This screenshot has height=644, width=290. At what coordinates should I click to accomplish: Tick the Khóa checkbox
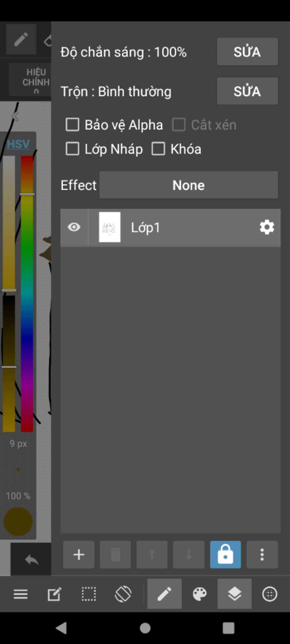pyautogui.click(x=158, y=149)
